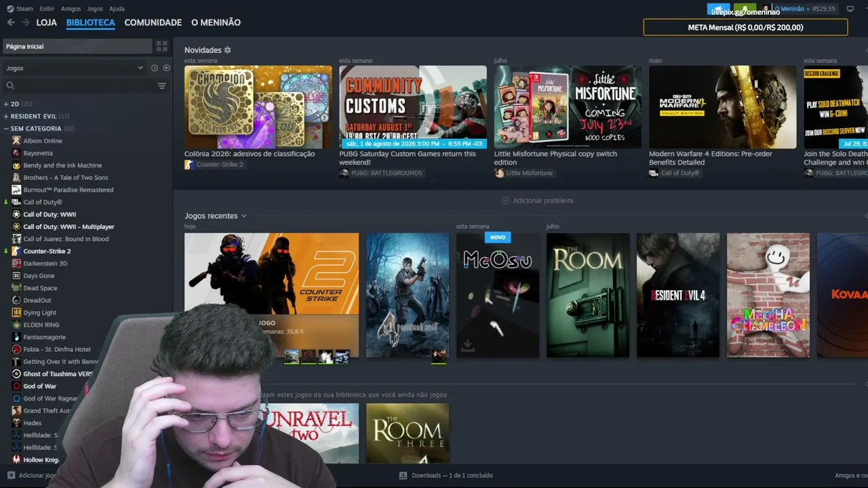Open the Amigos menu
Viewport: 868px width, 488px height.
pos(71,9)
